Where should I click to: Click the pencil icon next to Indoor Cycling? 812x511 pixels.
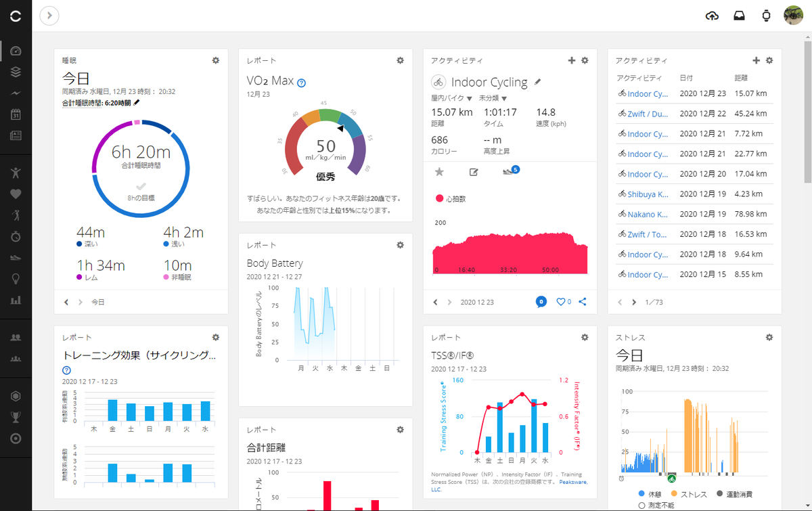pyautogui.click(x=538, y=82)
